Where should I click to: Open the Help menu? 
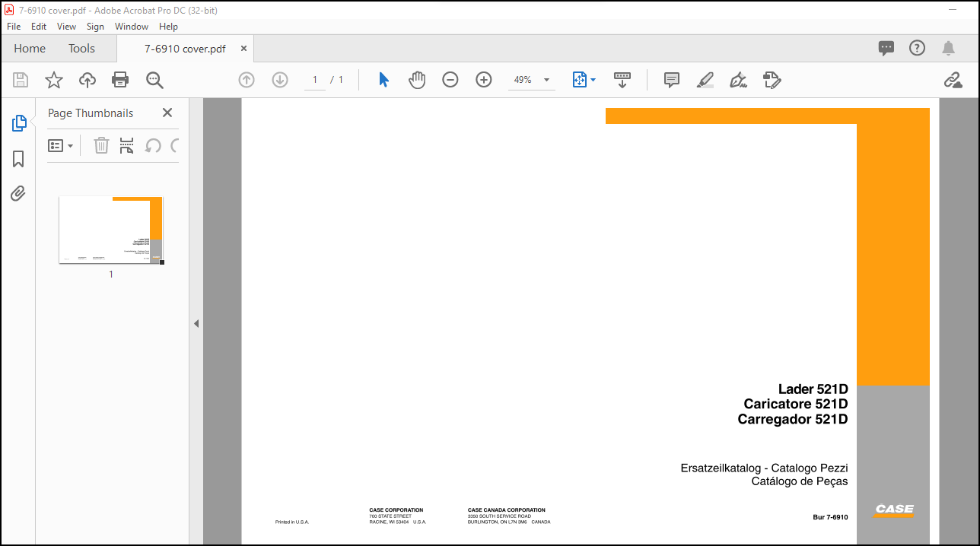168,26
